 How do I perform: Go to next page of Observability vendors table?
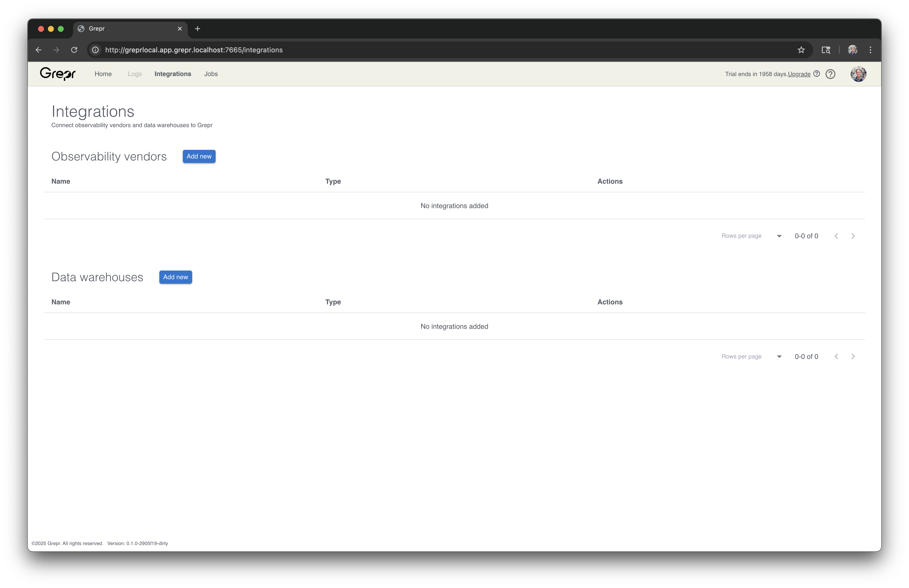point(853,236)
